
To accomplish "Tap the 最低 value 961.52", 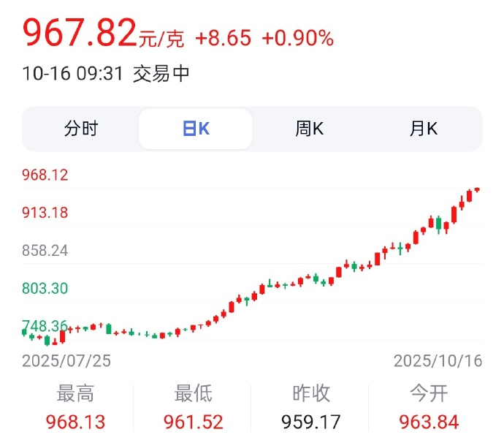I will (x=193, y=422).
